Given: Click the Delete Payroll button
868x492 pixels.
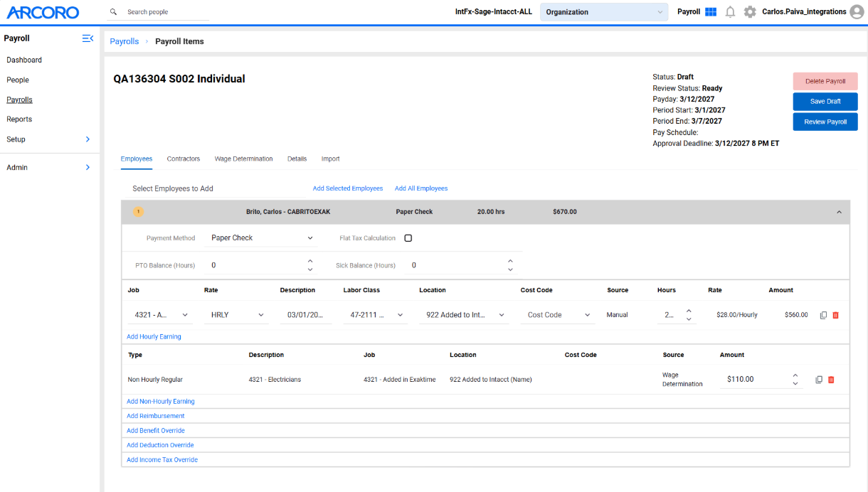Looking at the screenshot, I should 825,81.
